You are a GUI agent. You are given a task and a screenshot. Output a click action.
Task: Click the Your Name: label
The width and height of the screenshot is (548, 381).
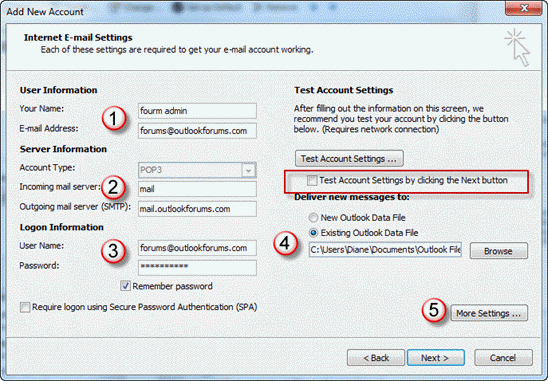tap(42, 109)
